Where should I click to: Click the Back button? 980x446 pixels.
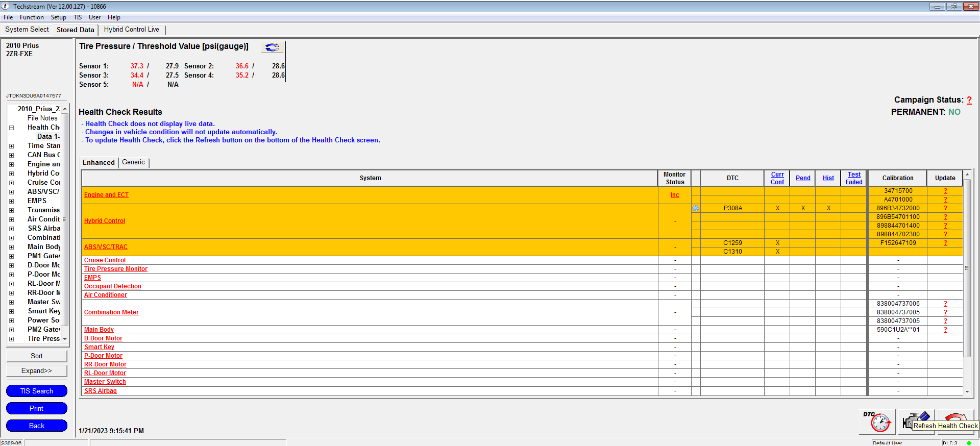(x=37, y=426)
